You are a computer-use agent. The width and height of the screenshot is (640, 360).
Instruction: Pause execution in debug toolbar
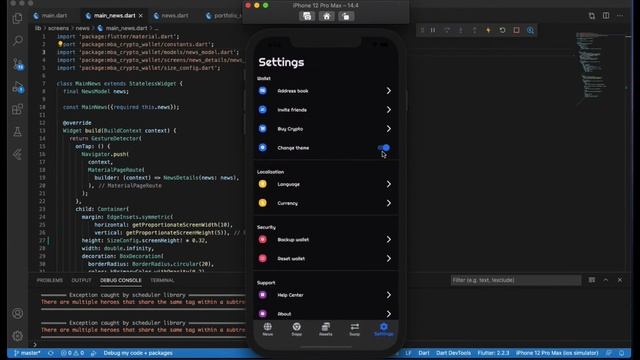pos(433,30)
